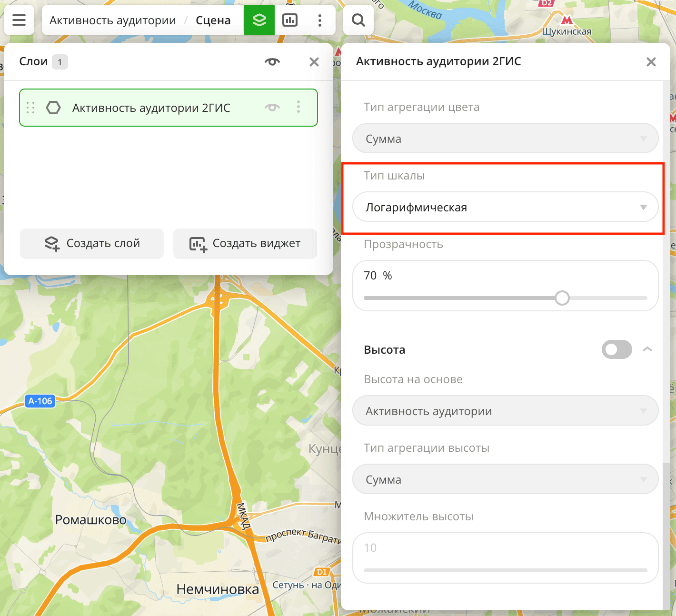Open the scene more options menu
Screen dimensions: 676x616
point(319,20)
